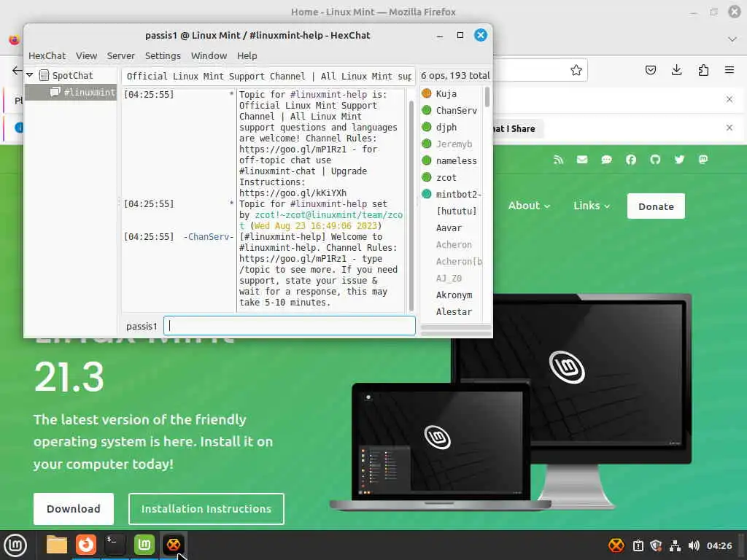Select user djph in user list

tap(446, 127)
